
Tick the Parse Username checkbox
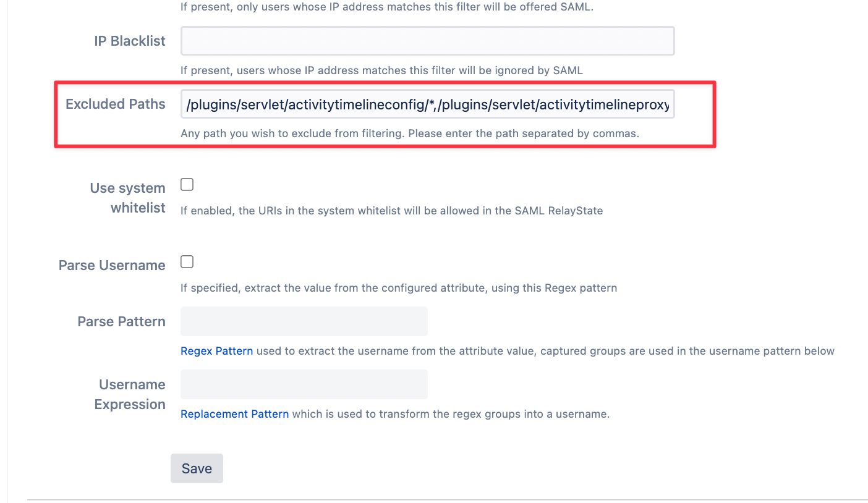tap(187, 262)
